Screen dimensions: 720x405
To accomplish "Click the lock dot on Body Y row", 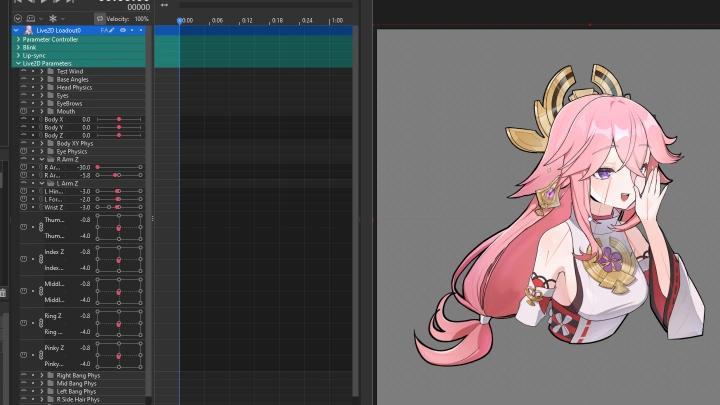I will (33, 127).
